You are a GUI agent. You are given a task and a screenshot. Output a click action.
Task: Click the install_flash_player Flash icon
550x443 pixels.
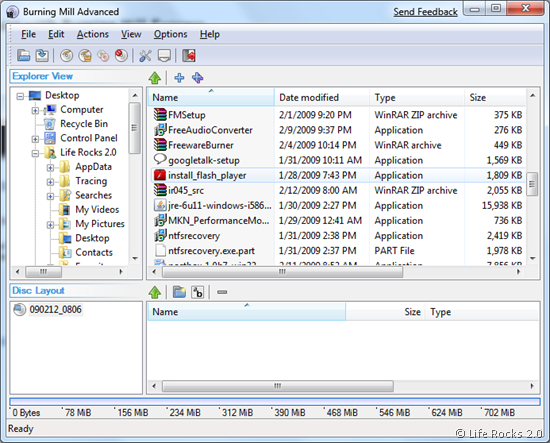pos(160,175)
